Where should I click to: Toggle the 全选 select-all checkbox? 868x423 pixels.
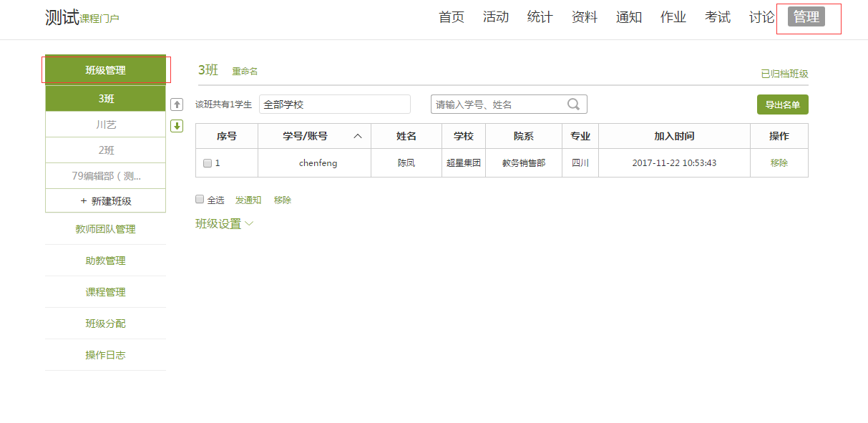(x=200, y=200)
